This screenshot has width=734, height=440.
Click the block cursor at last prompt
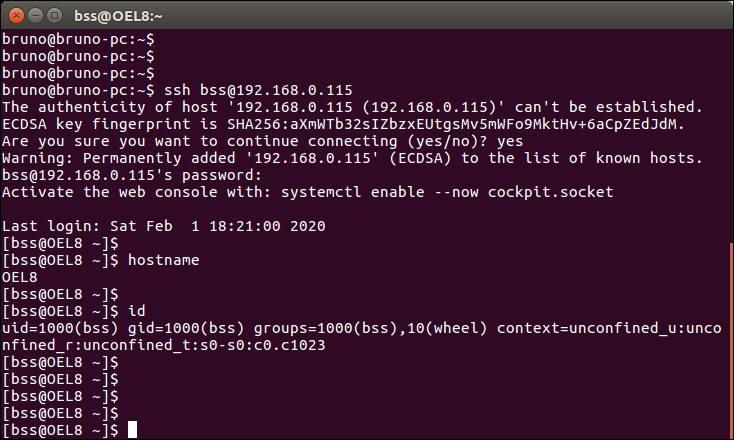pos(132,430)
